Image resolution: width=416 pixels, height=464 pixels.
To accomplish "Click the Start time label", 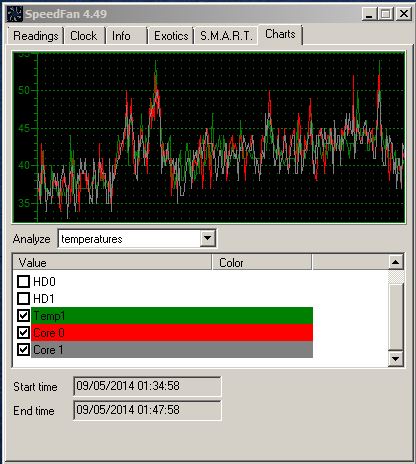I will coord(35,387).
